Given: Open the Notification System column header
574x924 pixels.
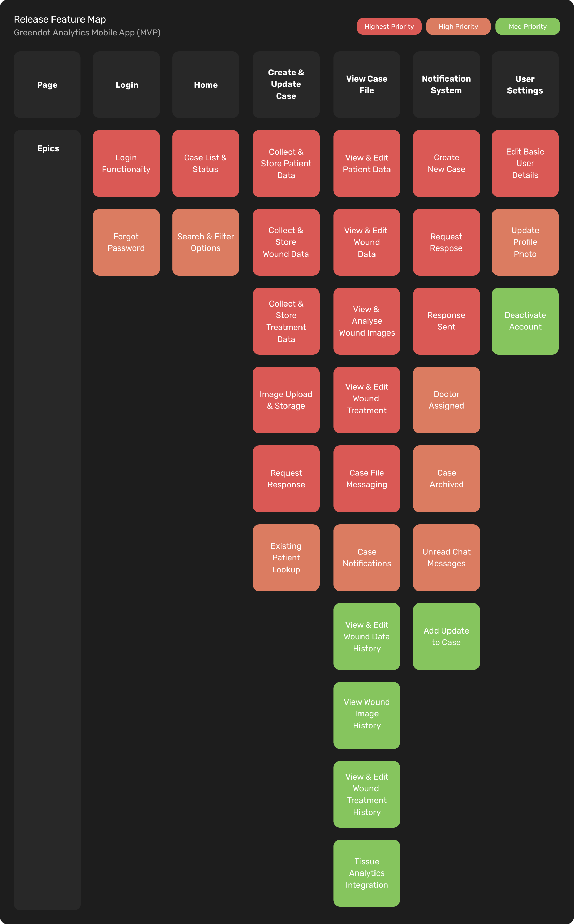Looking at the screenshot, I should (x=446, y=85).
